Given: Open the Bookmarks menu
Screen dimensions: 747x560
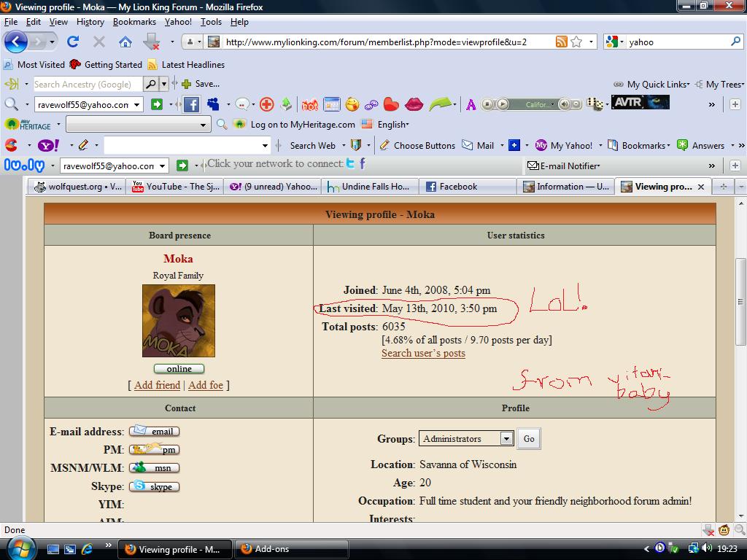Looking at the screenshot, I should coord(134,22).
